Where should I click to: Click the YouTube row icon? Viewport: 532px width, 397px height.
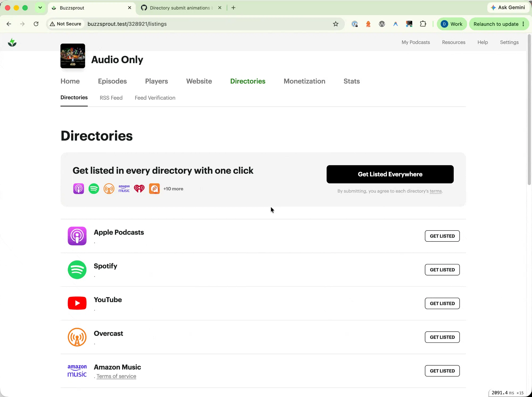tap(77, 303)
